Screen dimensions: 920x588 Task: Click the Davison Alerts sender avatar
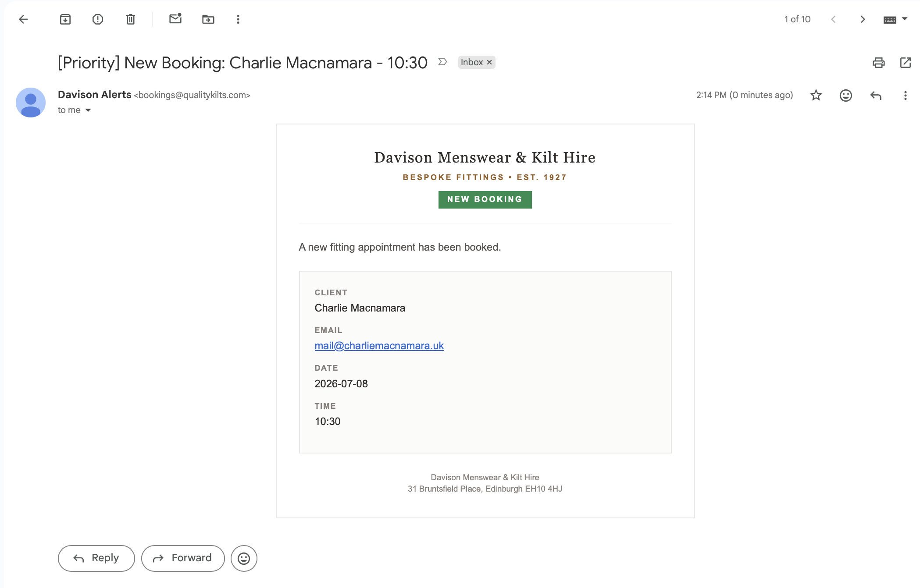click(x=31, y=103)
